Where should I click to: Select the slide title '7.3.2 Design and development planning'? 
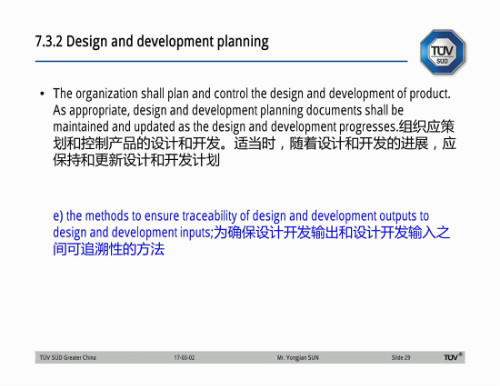pyautogui.click(x=152, y=42)
